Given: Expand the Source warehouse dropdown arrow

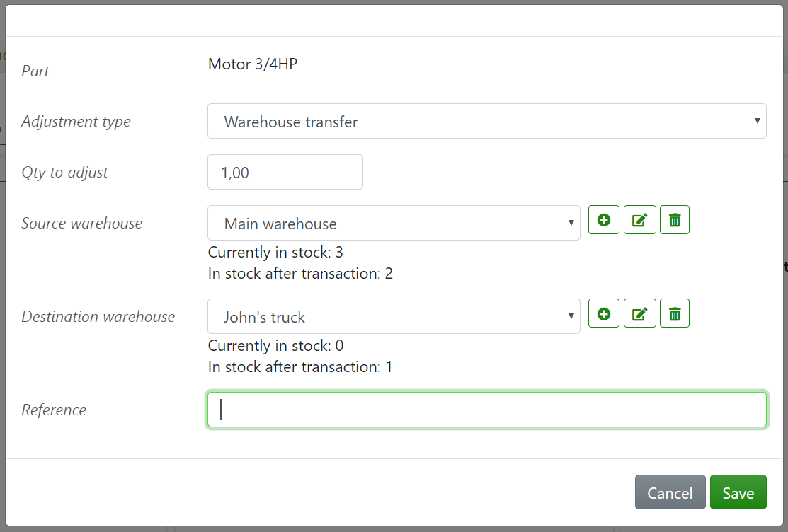Looking at the screenshot, I should pyautogui.click(x=571, y=222).
